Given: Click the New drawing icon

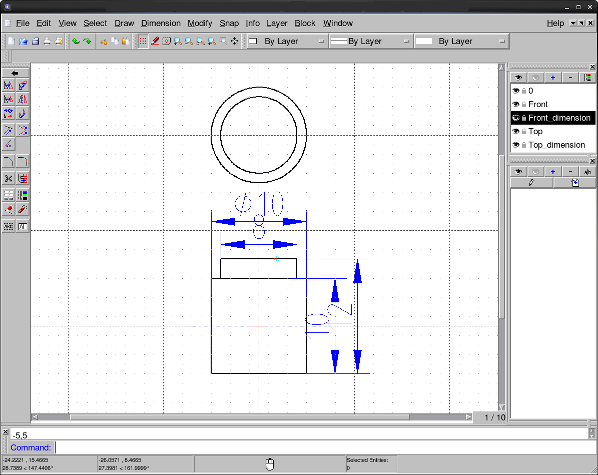Looking at the screenshot, I should [x=11, y=41].
